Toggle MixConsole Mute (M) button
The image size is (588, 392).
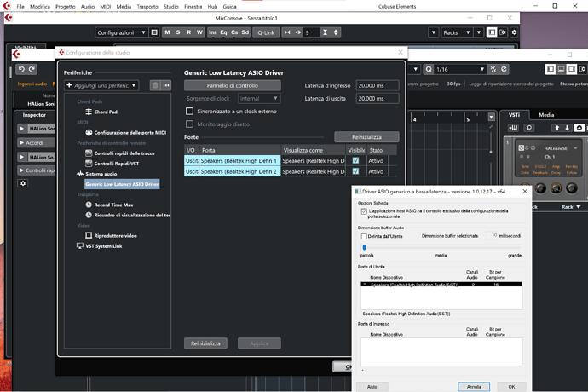click(x=167, y=32)
